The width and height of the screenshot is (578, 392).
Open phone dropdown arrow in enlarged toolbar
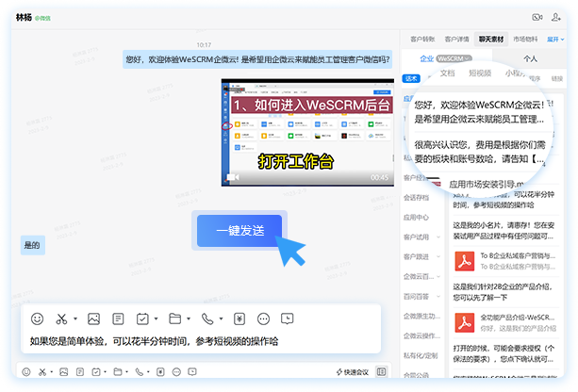point(221,318)
